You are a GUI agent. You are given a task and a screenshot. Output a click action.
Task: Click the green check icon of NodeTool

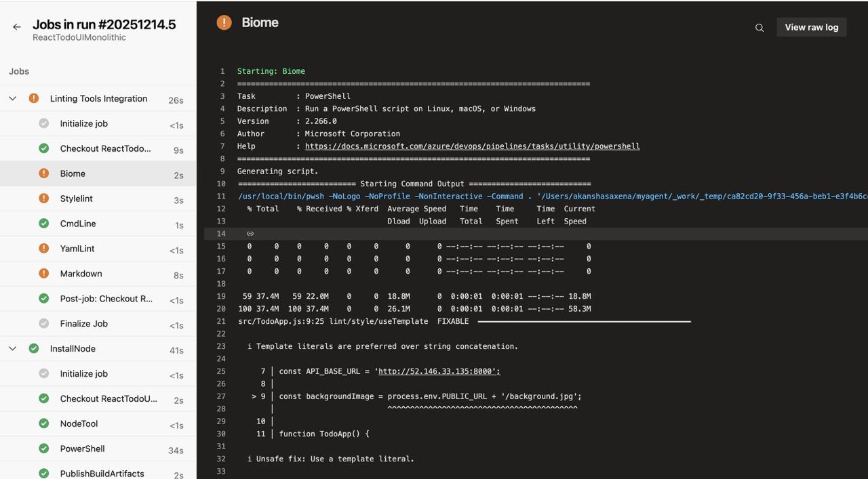44,423
